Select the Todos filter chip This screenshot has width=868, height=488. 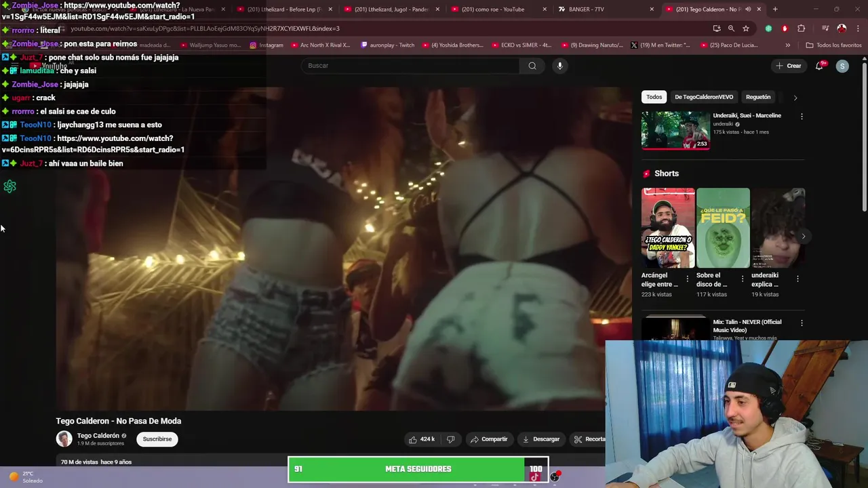click(x=654, y=97)
